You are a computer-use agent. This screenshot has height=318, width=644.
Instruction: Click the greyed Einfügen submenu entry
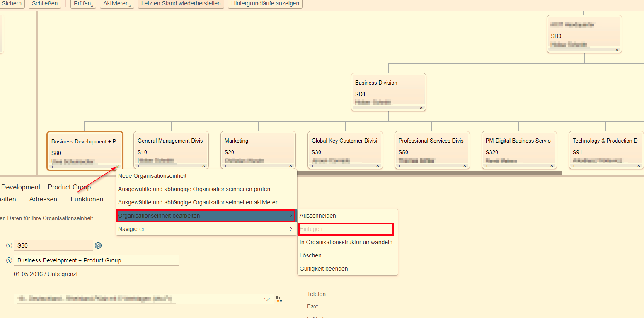pyautogui.click(x=347, y=229)
